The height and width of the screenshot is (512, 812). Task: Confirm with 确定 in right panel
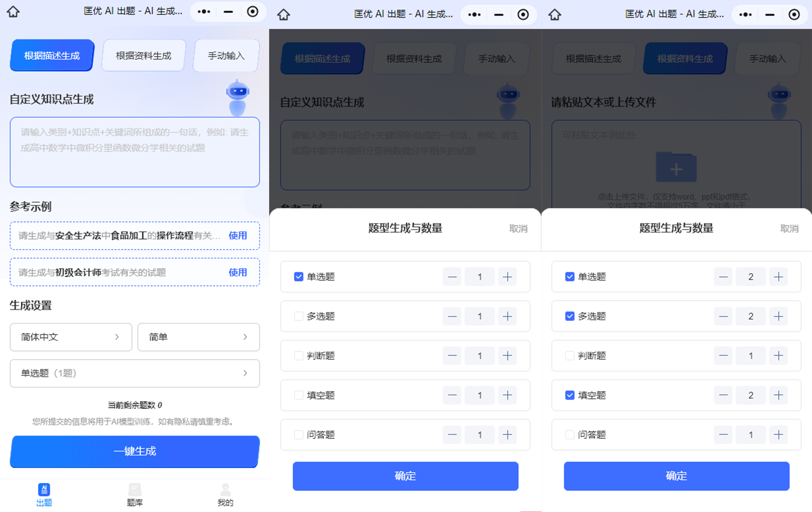tap(676, 476)
